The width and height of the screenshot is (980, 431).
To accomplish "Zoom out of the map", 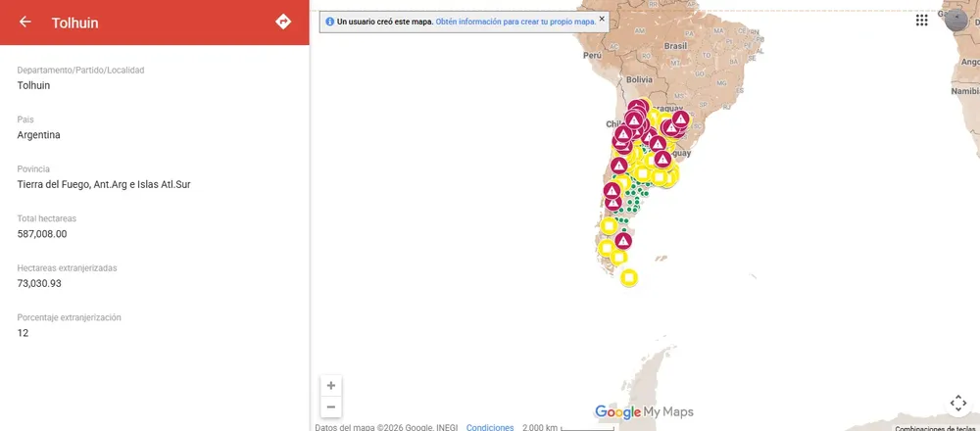I will pyautogui.click(x=331, y=407).
